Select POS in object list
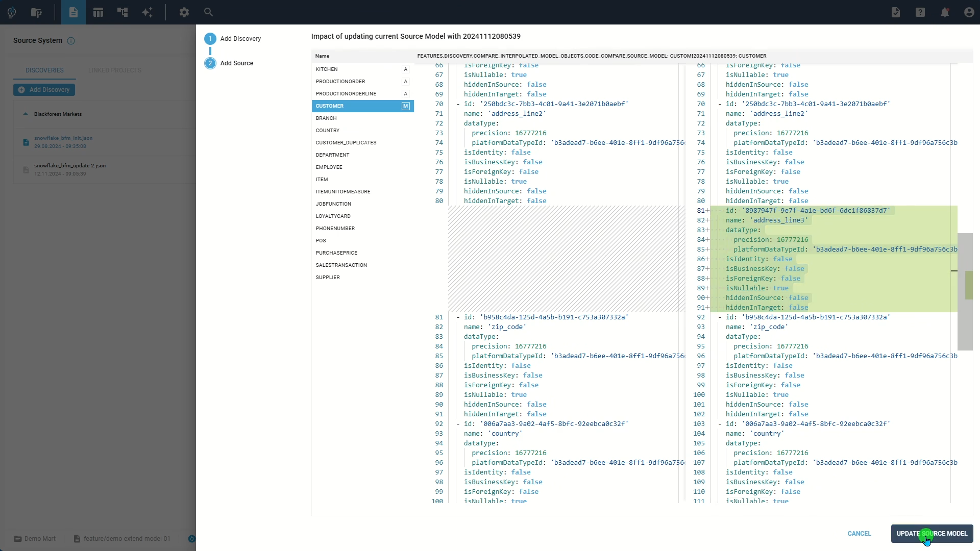 coord(363,241)
